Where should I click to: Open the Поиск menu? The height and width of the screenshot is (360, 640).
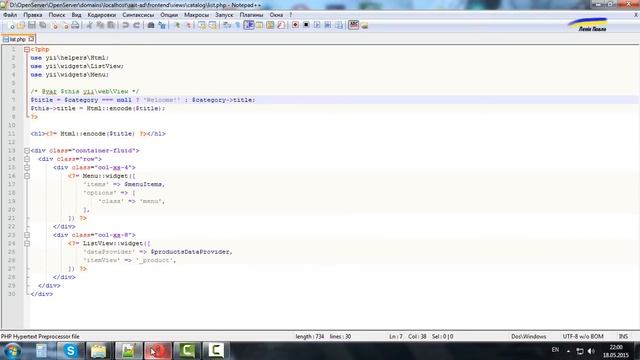pyautogui.click(x=57, y=15)
